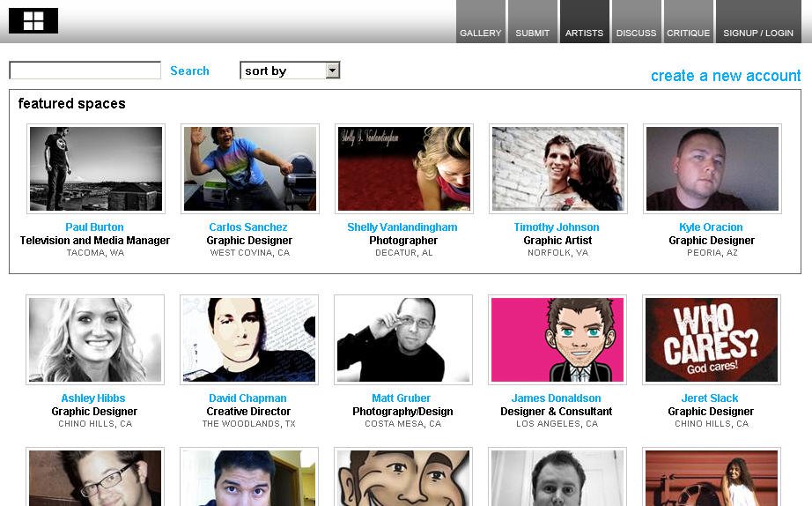812x506 pixels.
Task: Click the 'PEORIA, AZ' location text
Action: coord(712,253)
